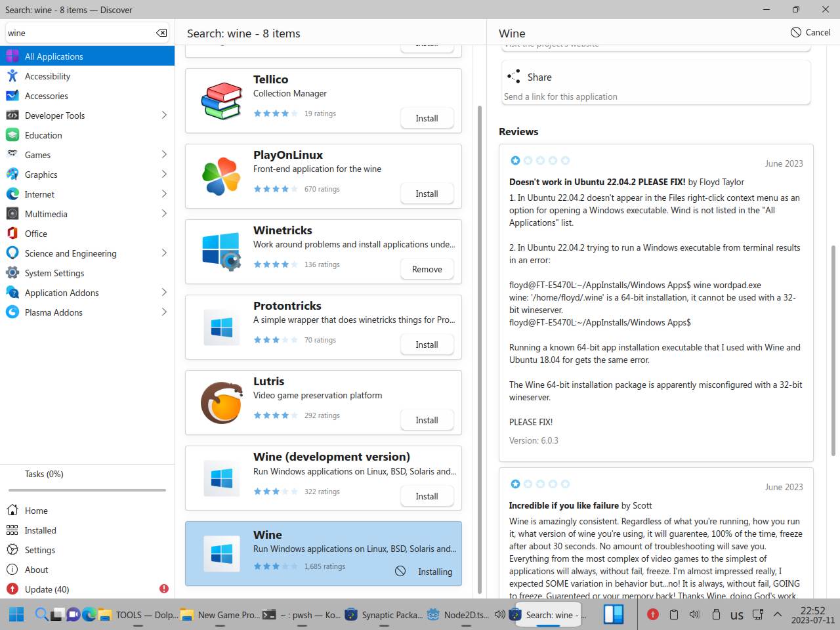Expand the Internet subcategories arrow
Viewport: 840px width, 630px height.
click(x=164, y=194)
